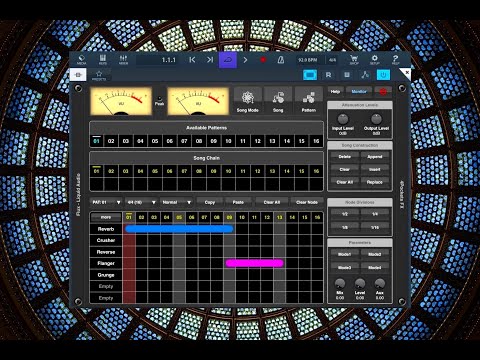Image resolution: width=480 pixels, height=360 pixels.
Task: Open the Presets star icon
Action: click(99, 75)
